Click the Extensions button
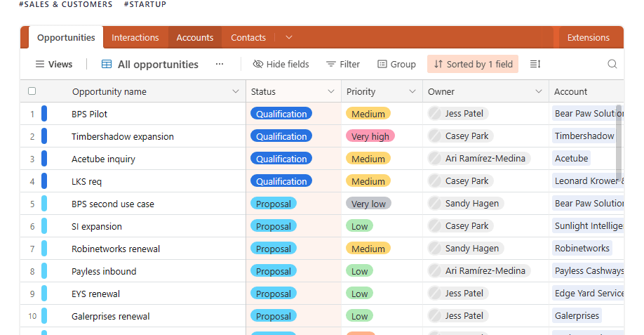The height and width of the screenshot is (335, 644). click(x=589, y=38)
